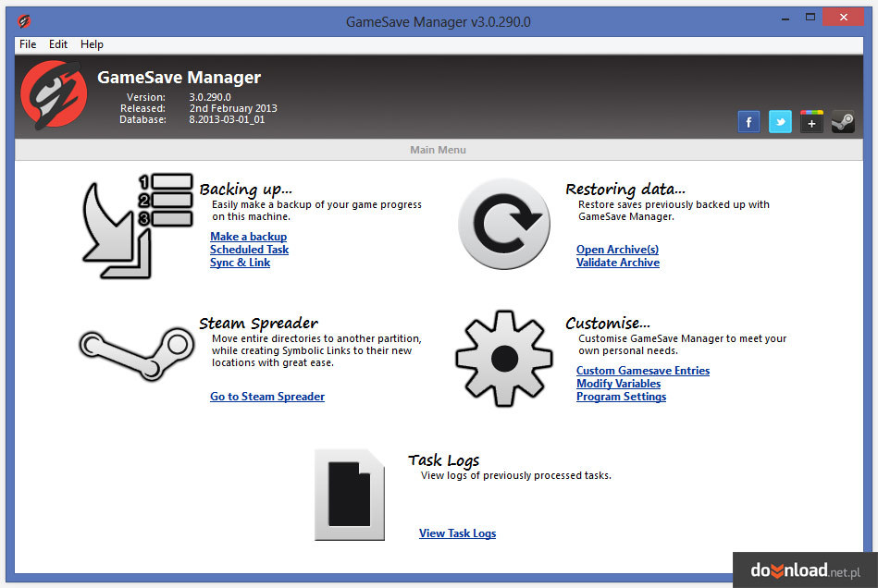Open the Facebook social icon
Screen dimensions: 878x588
748,122
